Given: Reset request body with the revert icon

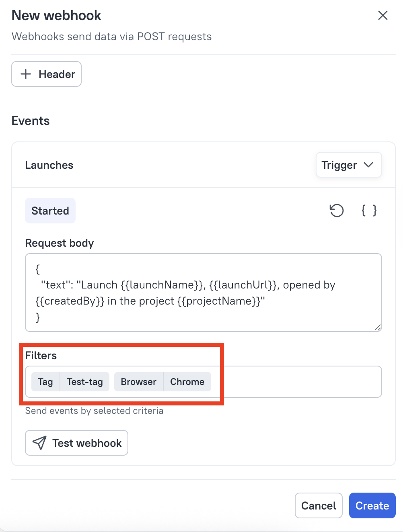Looking at the screenshot, I should (337, 211).
